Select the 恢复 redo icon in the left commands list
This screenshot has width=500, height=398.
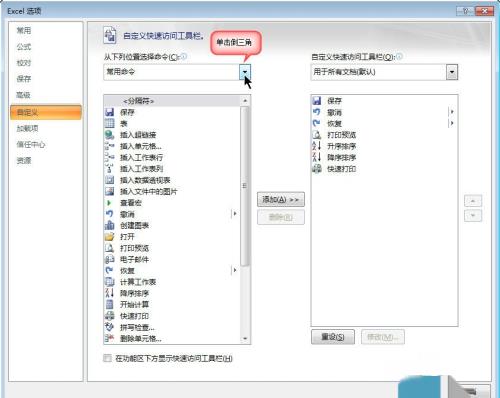(x=109, y=270)
